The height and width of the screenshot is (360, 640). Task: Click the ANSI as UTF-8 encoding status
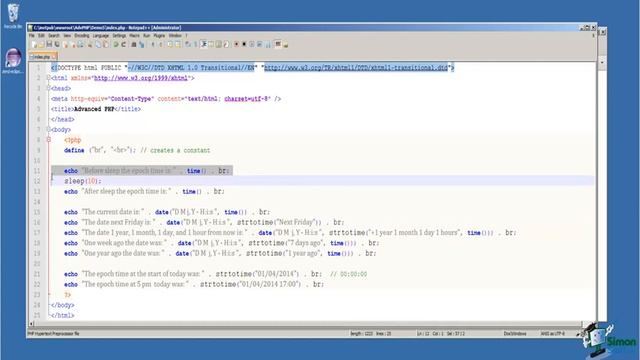[553, 333]
